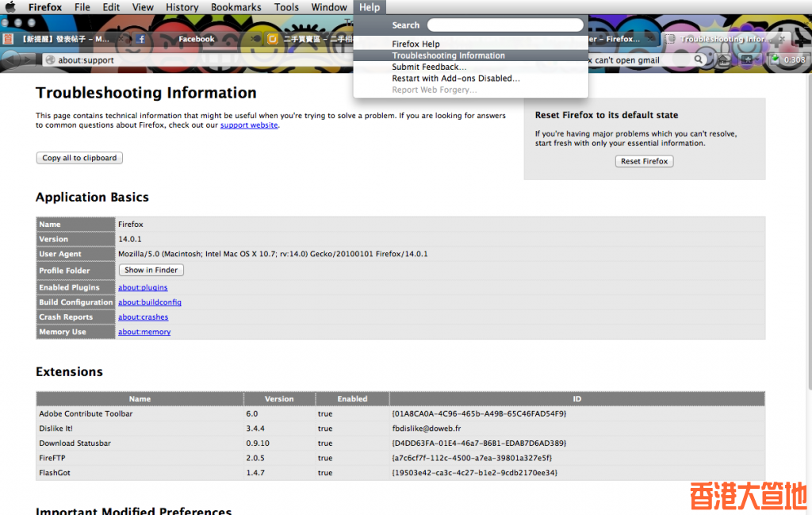
Task: Click the Profile Folder row label
Action: 75,271
